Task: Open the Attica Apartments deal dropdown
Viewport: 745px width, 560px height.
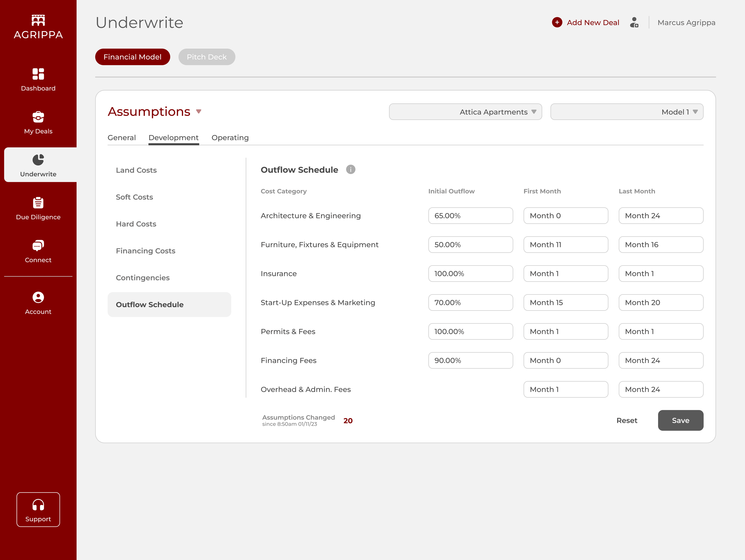Action: click(x=465, y=112)
